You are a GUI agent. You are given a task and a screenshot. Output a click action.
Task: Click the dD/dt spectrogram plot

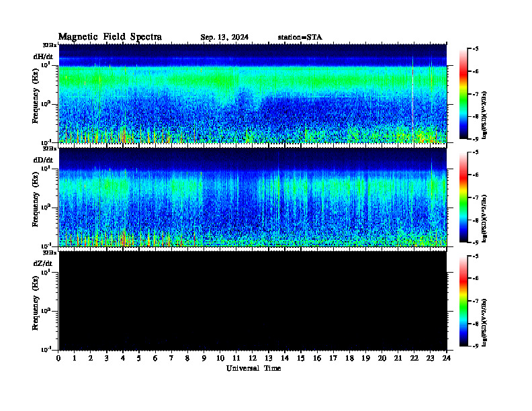[x=253, y=197]
